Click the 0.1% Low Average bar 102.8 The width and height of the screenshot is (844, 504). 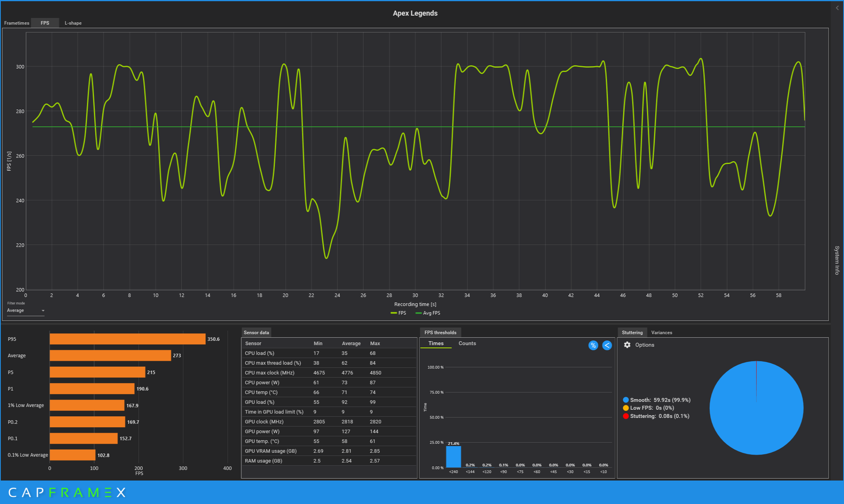[x=72, y=455]
